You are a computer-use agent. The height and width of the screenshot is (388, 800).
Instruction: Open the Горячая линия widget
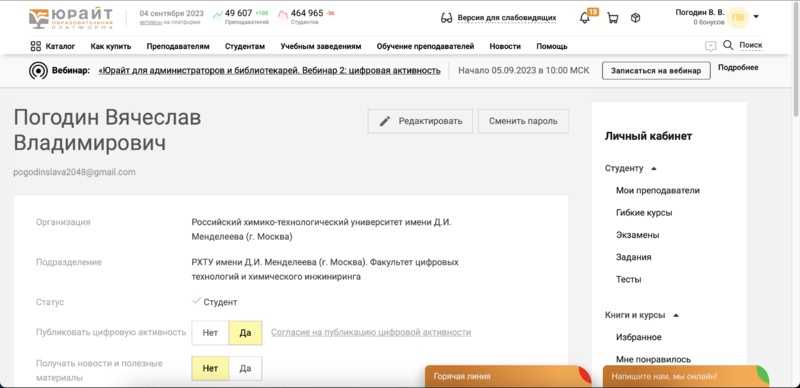(508, 376)
